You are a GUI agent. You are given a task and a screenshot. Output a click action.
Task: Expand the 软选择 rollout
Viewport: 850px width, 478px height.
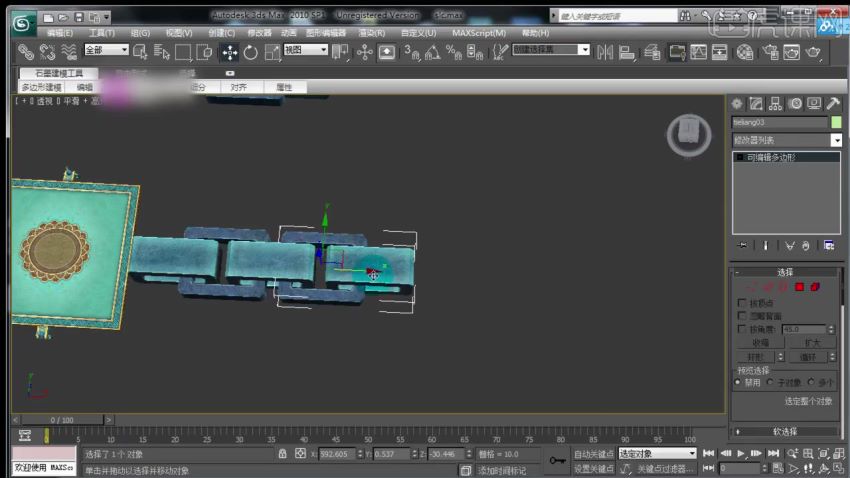[785, 431]
